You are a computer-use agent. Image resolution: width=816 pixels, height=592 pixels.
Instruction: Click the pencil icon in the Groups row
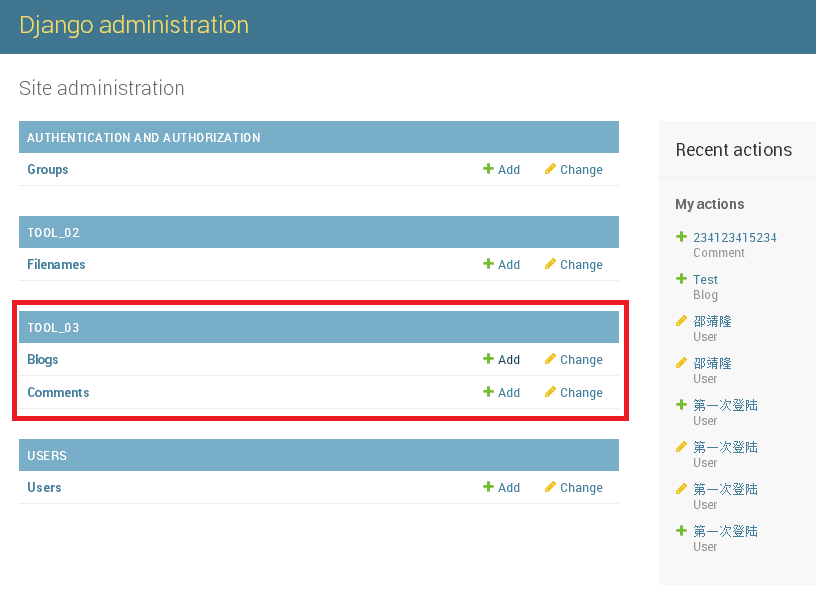pos(550,169)
